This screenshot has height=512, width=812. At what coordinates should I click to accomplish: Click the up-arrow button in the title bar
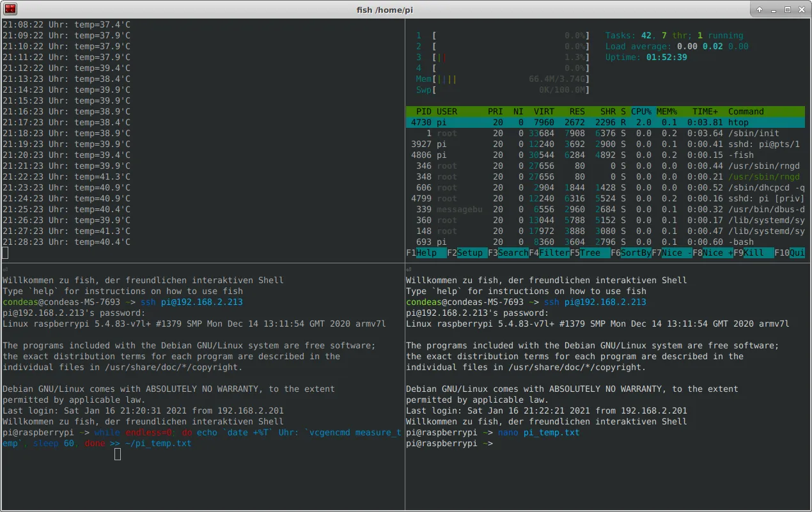[x=760, y=10]
